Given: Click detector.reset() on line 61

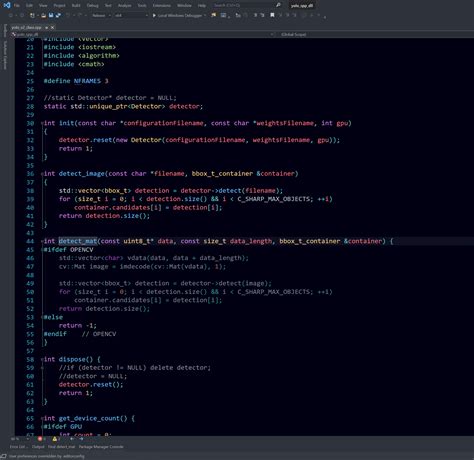Looking at the screenshot, I should click(x=91, y=384).
